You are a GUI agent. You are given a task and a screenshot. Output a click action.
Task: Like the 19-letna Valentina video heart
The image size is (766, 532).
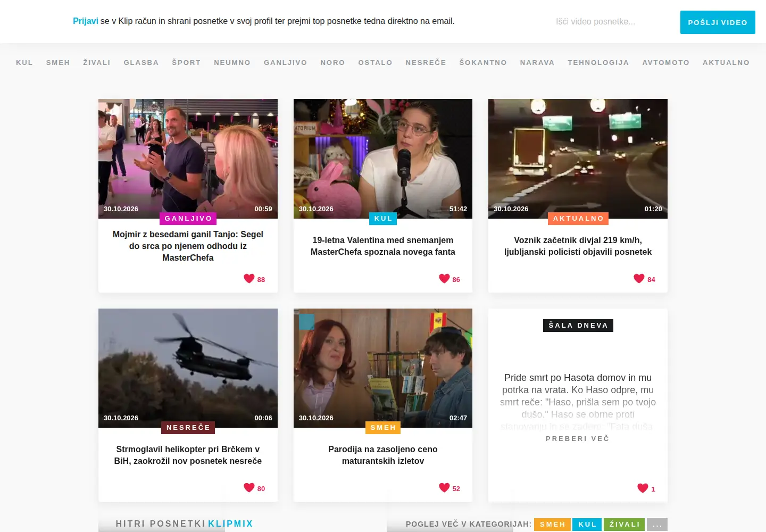pos(444,278)
